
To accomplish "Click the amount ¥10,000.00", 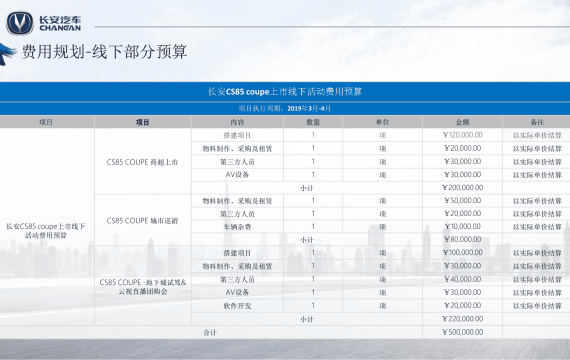I will pos(463,227).
